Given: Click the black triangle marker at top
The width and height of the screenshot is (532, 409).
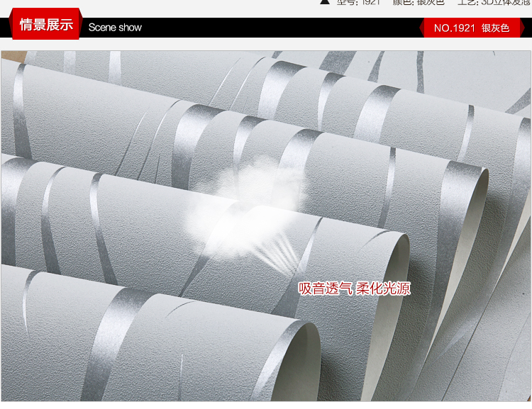Looking at the screenshot, I should 325,2.
